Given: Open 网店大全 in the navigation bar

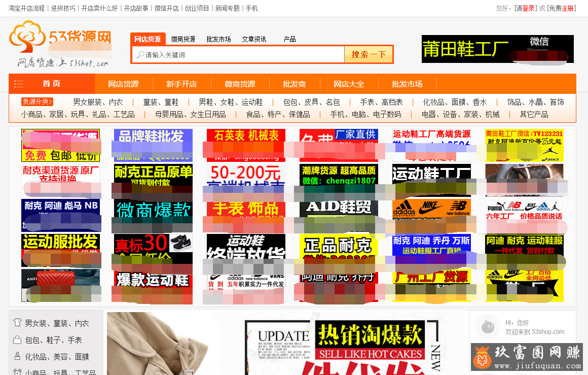Looking at the screenshot, I should [349, 84].
